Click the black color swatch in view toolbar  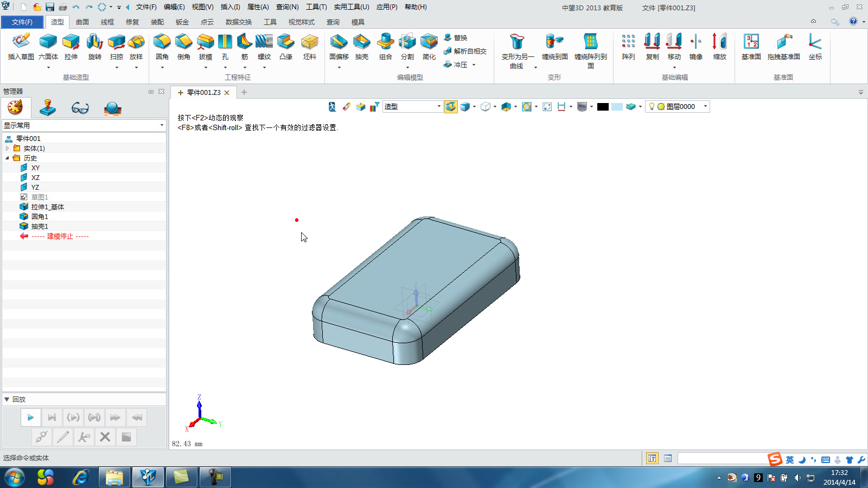(x=603, y=106)
